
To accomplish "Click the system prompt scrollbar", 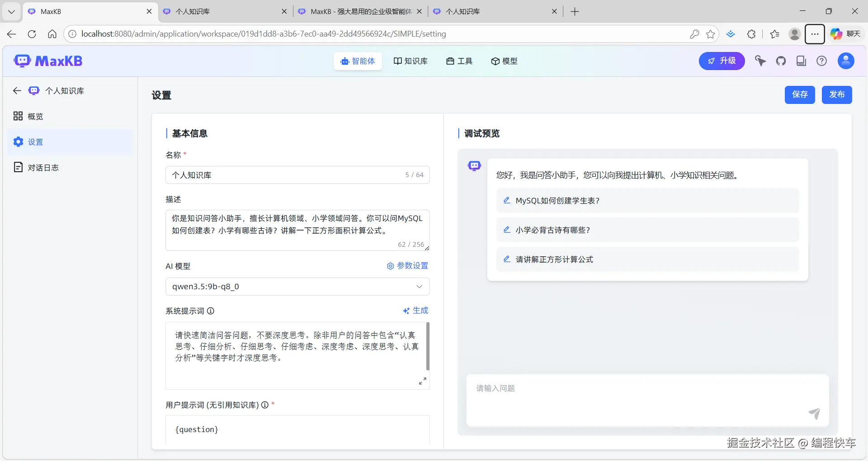I will [x=428, y=346].
